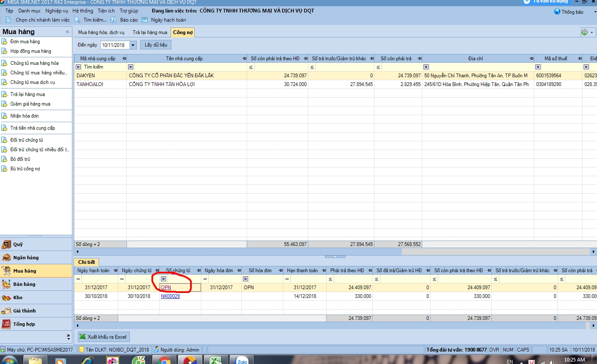The width and height of the screenshot is (597, 364).
Task: Open Báo cáo reports
Action: (124, 20)
